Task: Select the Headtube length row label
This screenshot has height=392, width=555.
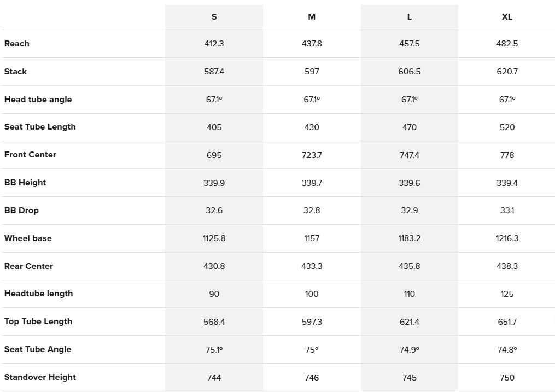Action: click(38, 294)
